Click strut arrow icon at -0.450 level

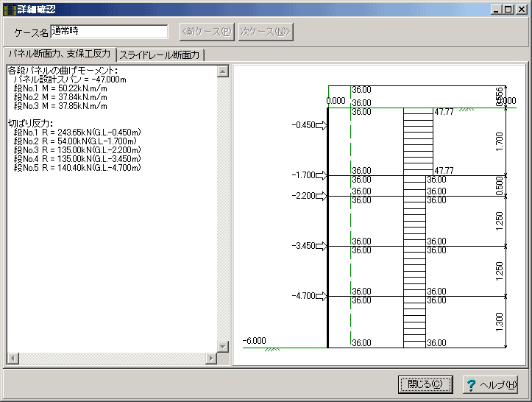click(x=321, y=126)
